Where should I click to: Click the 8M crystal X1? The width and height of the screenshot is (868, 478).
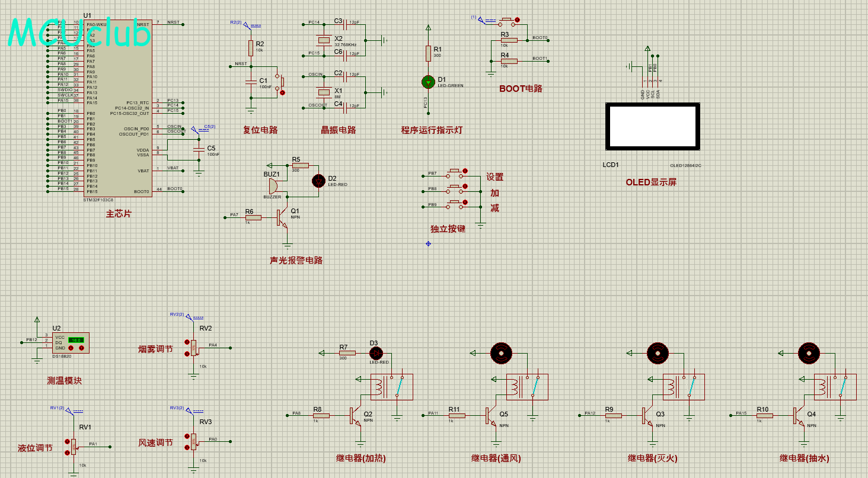(x=323, y=92)
